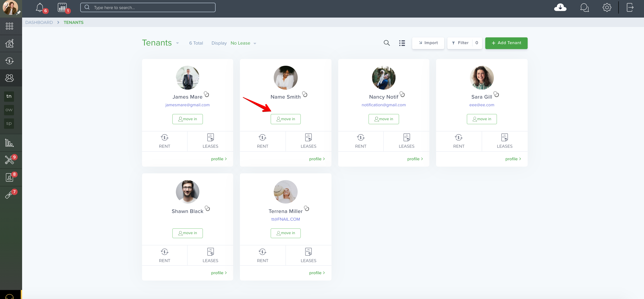Open RENT for Name Smith
This screenshot has height=299, width=644.
tap(262, 141)
